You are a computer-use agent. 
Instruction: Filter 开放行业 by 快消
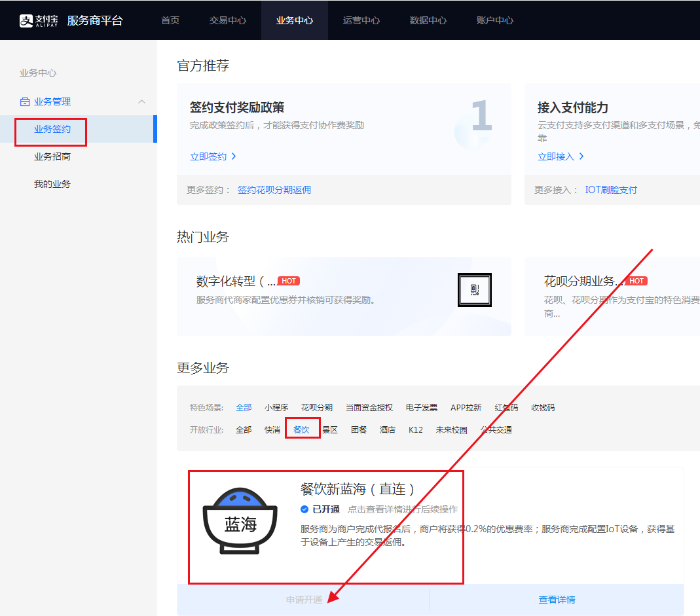(x=272, y=430)
